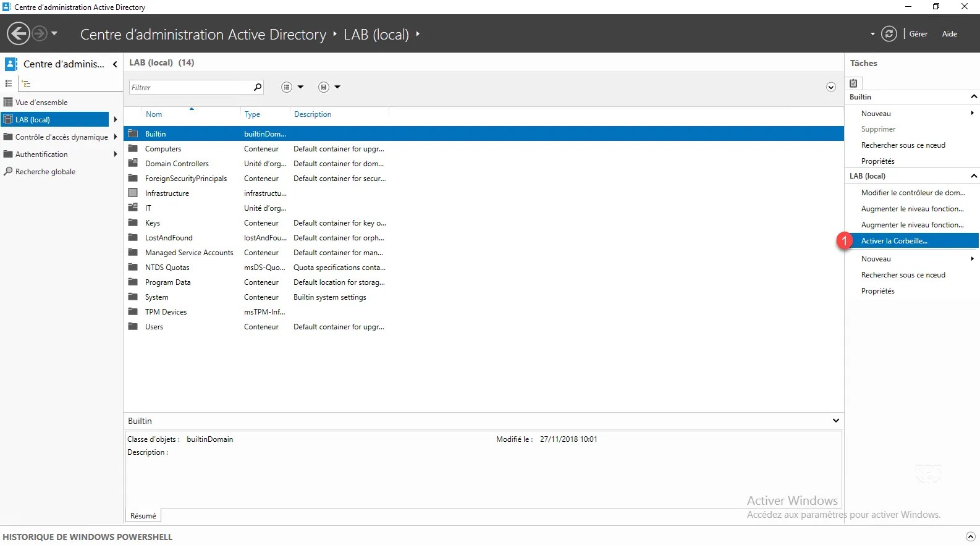Screen dimensions: 980x545
Task: Select the Résumé tab
Action: coord(143,516)
